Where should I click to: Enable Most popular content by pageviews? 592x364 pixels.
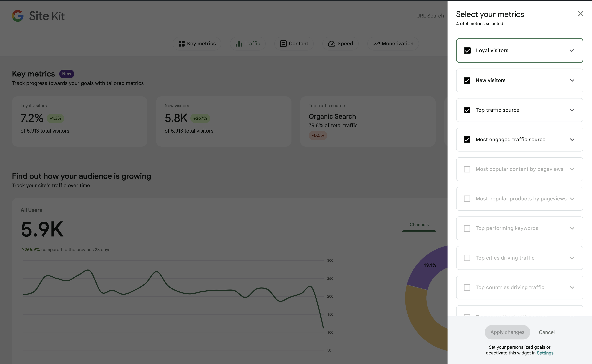(467, 169)
